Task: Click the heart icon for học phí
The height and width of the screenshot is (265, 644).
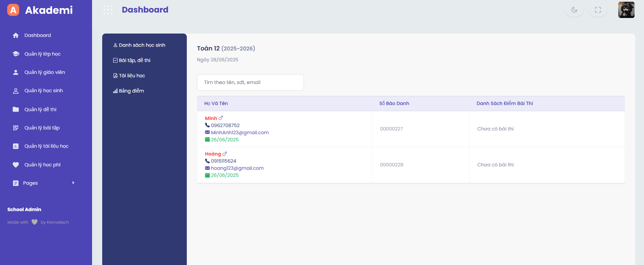Action: coord(16,165)
